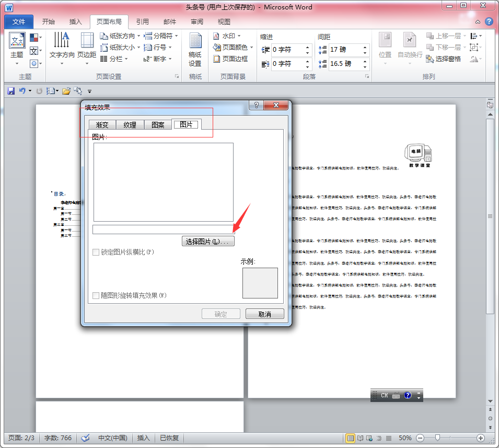Click the zoom slider in the status bar
The image size is (499, 448).
[437, 438]
